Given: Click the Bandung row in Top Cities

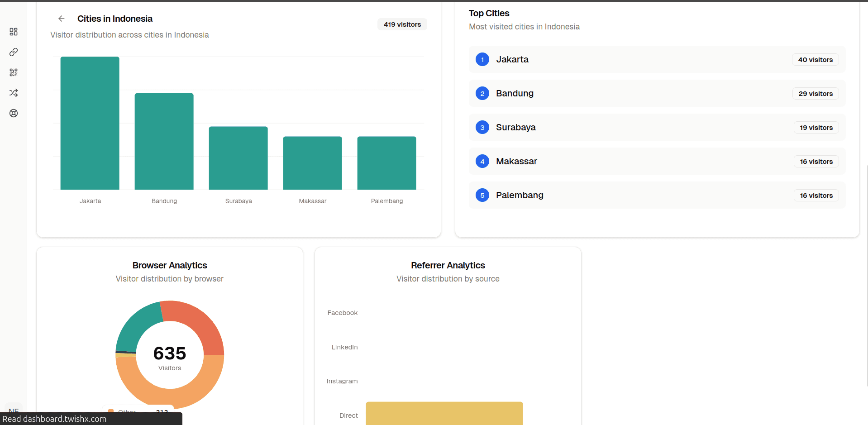Looking at the screenshot, I should tap(657, 93).
